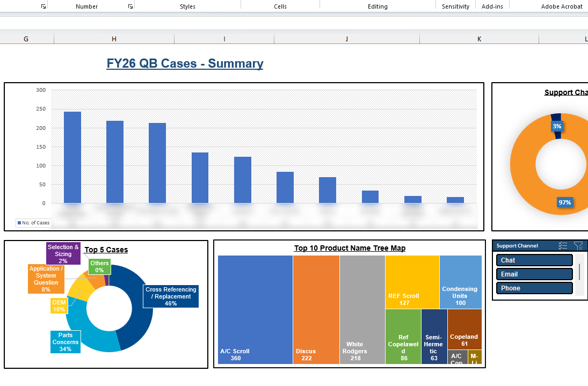Click the Parts Concerns 34% label
The height and width of the screenshot is (386, 588).
pos(66,342)
